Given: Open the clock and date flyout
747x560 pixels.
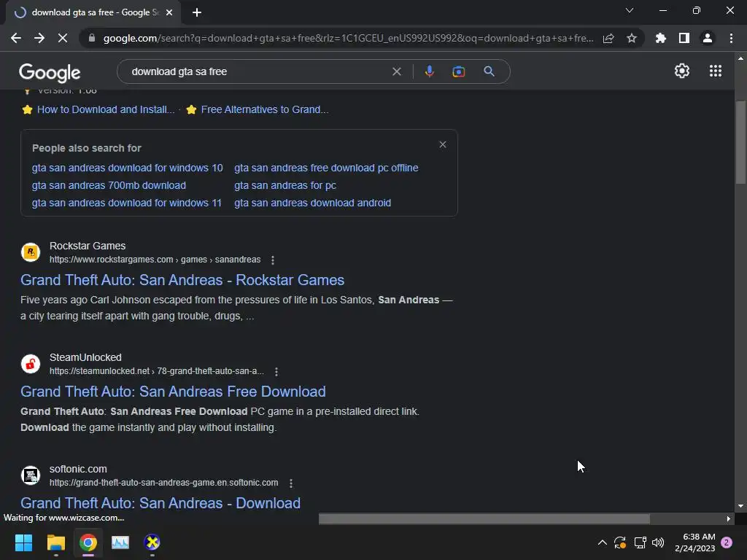Looking at the screenshot, I should 694,542.
